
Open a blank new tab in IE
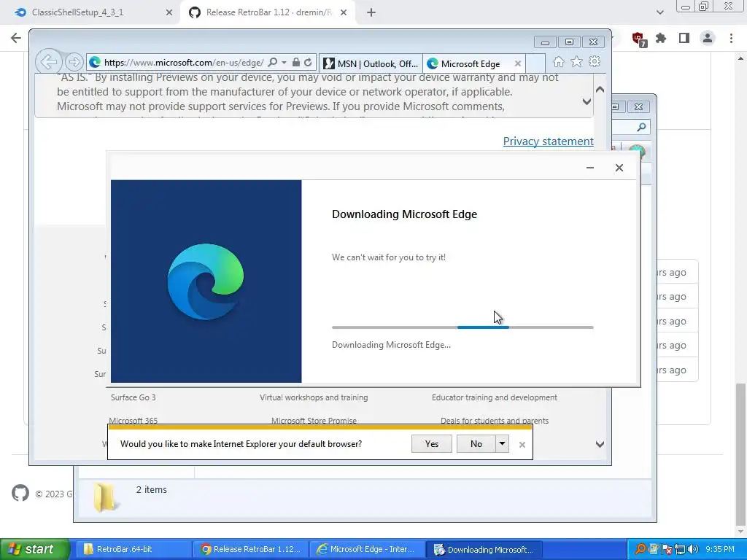tap(535, 63)
